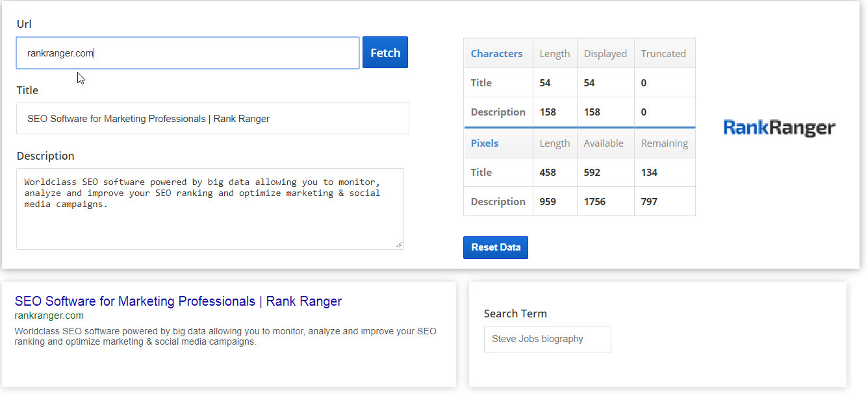Click the Reset Data button

pos(495,247)
